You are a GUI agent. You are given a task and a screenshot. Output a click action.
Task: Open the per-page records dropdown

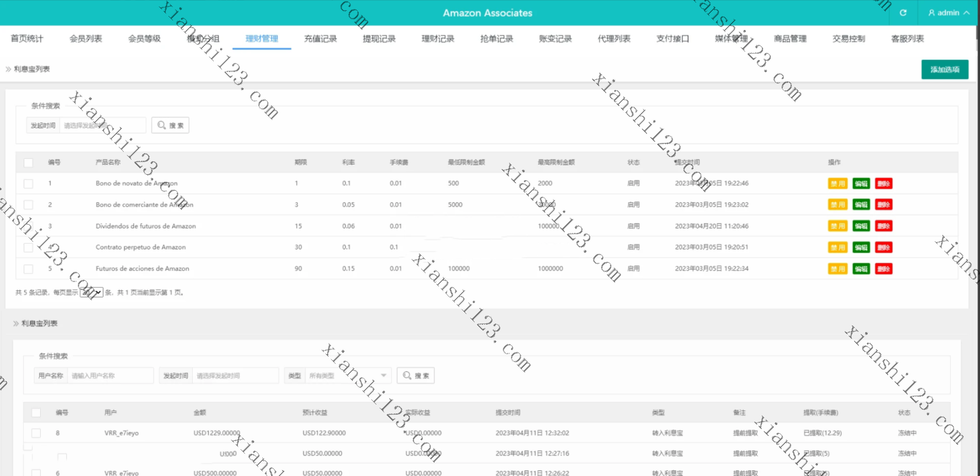pos(91,293)
